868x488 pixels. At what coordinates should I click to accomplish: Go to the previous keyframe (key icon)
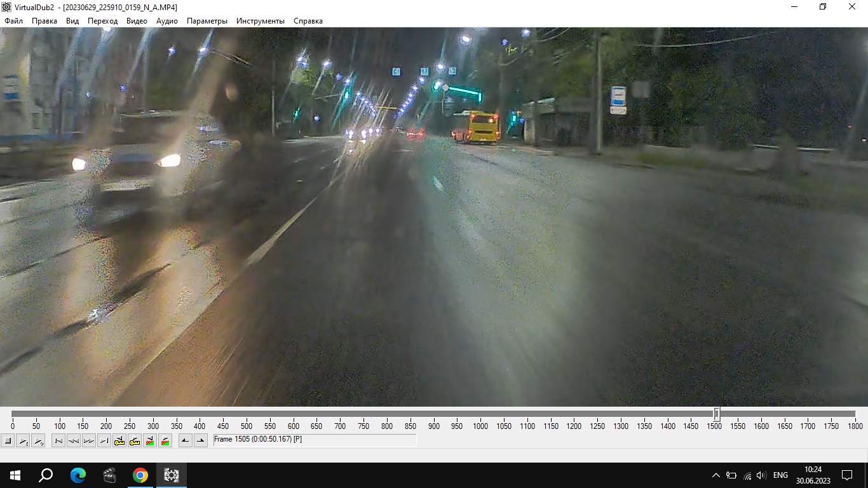(119, 440)
